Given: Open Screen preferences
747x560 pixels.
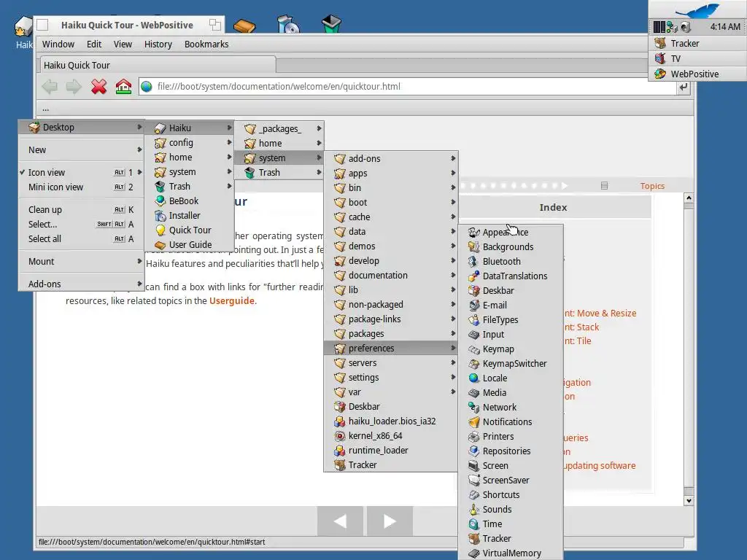Looking at the screenshot, I should [x=511, y=466].
